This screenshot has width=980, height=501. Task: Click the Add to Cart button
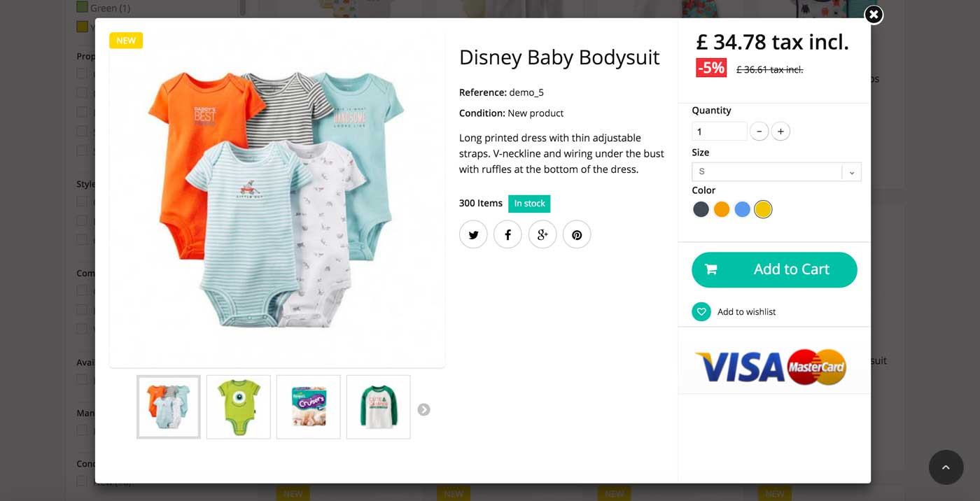pos(774,269)
